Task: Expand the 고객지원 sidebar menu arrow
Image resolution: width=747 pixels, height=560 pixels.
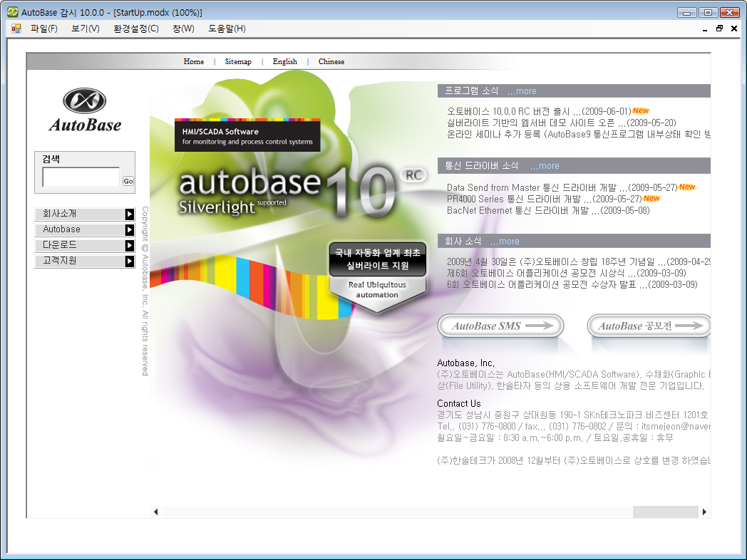Action: click(x=129, y=261)
